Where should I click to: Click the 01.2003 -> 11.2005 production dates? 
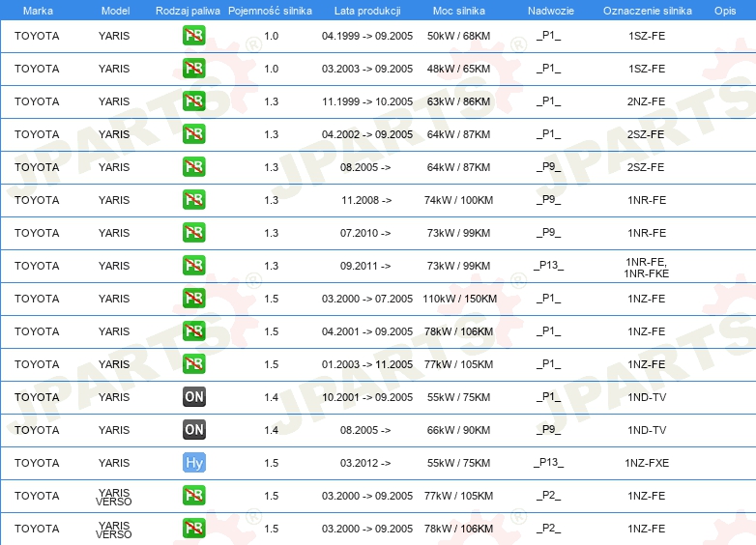click(367, 364)
